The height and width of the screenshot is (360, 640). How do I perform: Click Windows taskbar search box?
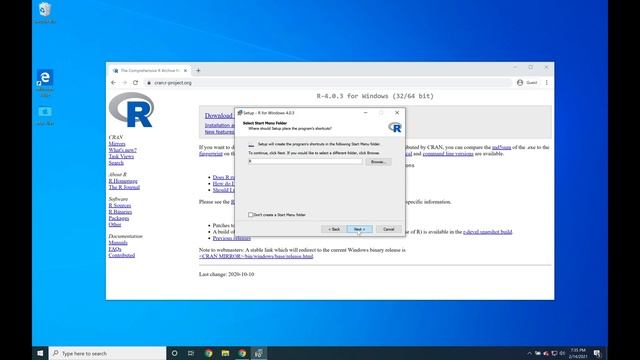point(108,353)
